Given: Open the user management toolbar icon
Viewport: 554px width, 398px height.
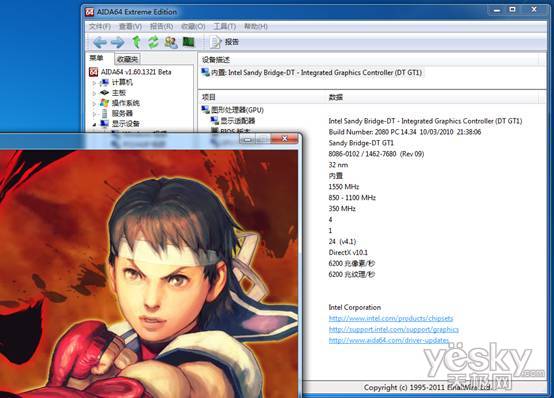Looking at the screenshot, I should pyautogui.click(x=171, y=42).
